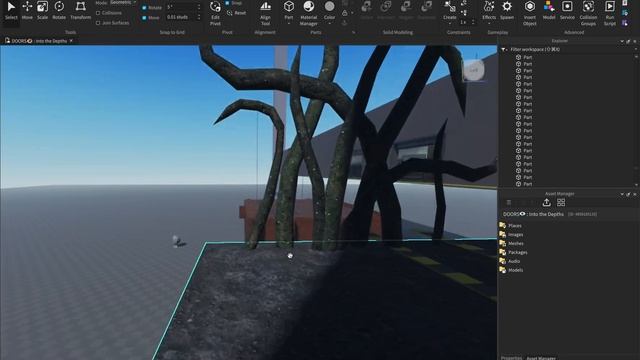Activate the Transform tool
The image size is (640, 360).
(80, 10)
